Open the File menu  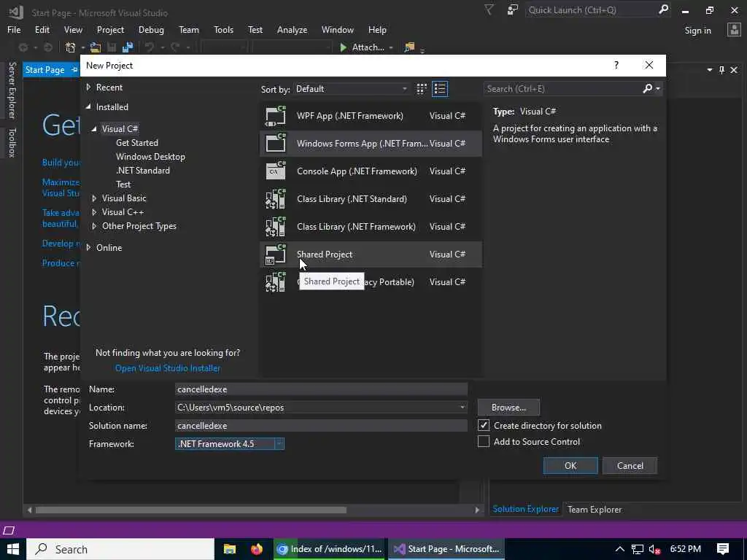14,29
